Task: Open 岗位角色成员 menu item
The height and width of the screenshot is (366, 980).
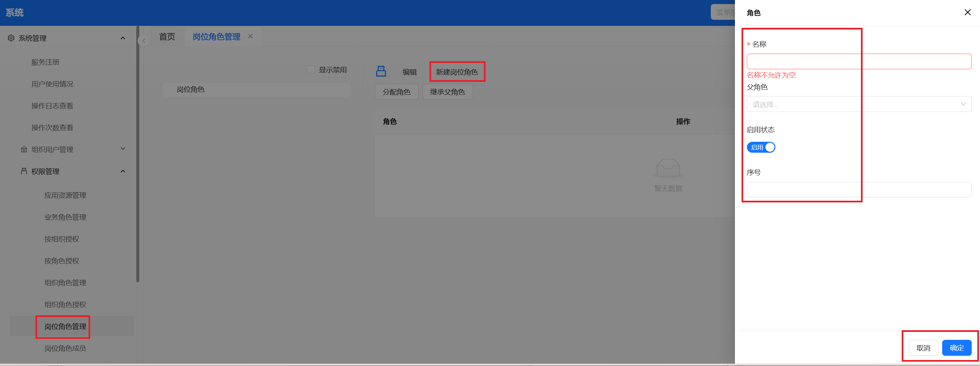Action: [65, 348]
